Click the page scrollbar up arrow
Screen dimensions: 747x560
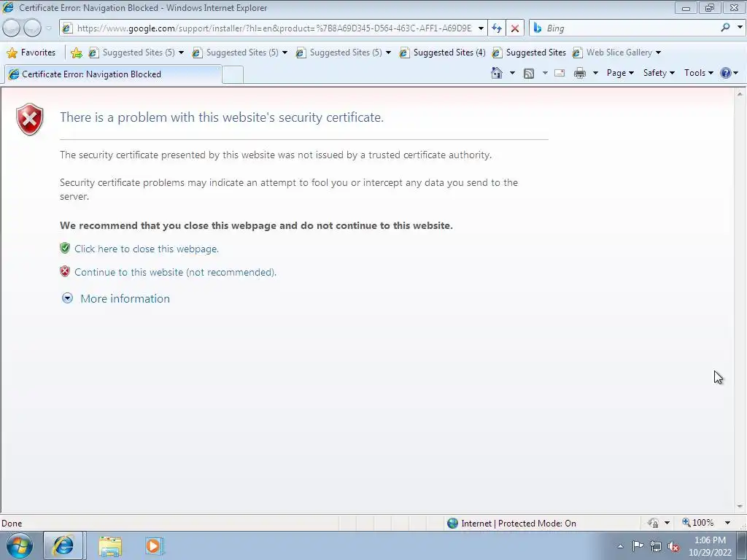pyautogui.click(x=740, y=94)
